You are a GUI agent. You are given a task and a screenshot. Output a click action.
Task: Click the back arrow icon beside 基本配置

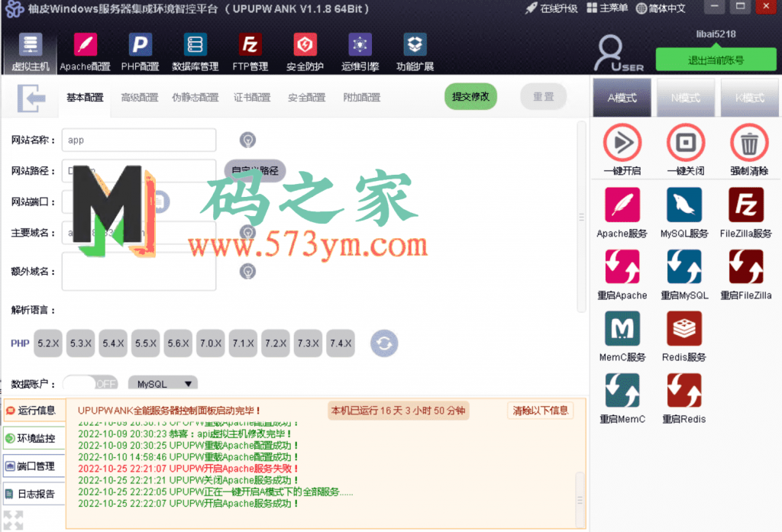pos(31,98)
